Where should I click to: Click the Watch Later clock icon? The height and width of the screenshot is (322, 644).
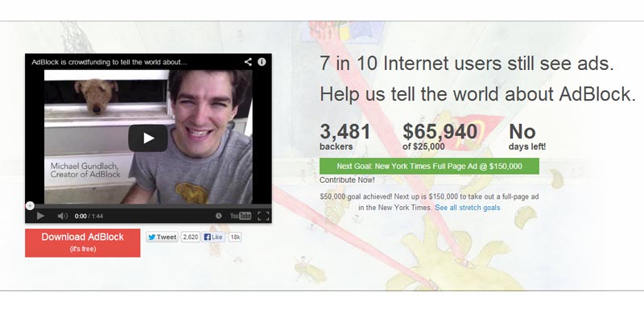click(x=218, y=216)
